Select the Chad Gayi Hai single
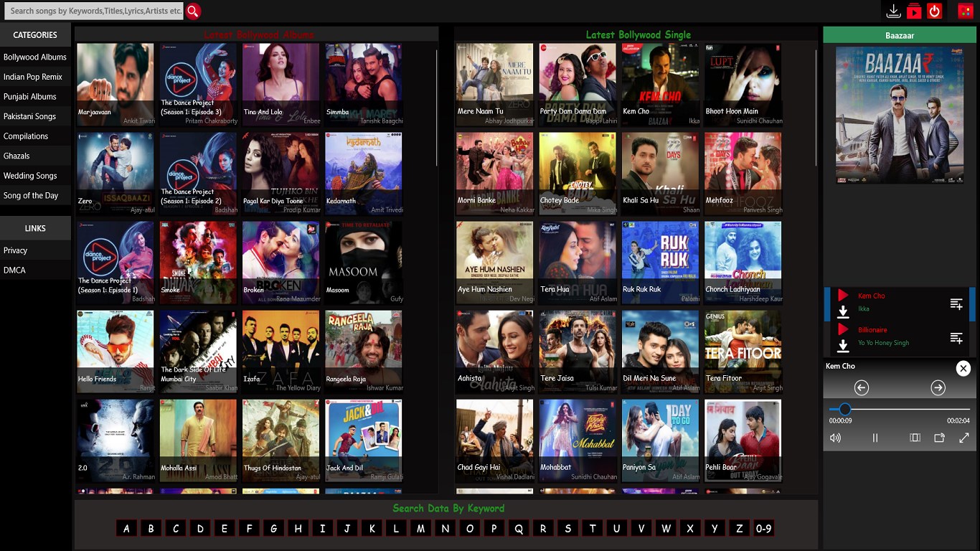 (x=495, y=441)
